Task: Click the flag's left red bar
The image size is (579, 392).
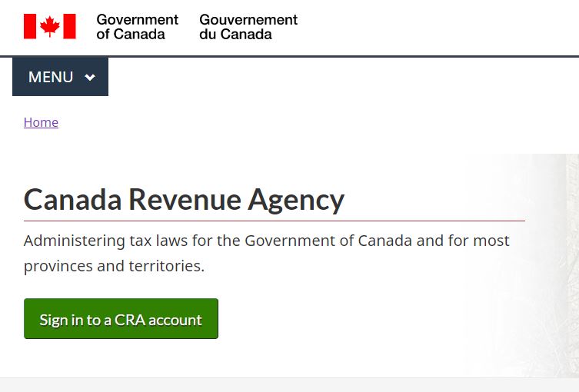Action: pos(30,26)
